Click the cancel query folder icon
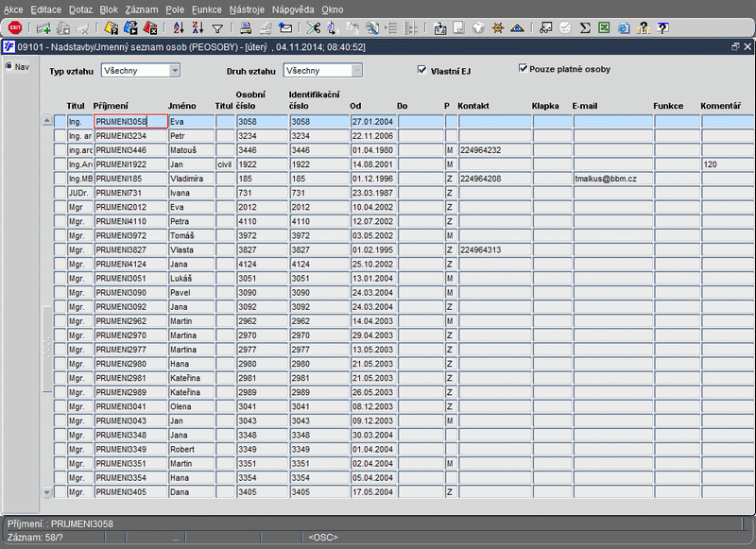The image size is (756, 549). pyautogui.click(x=150, y=28)
